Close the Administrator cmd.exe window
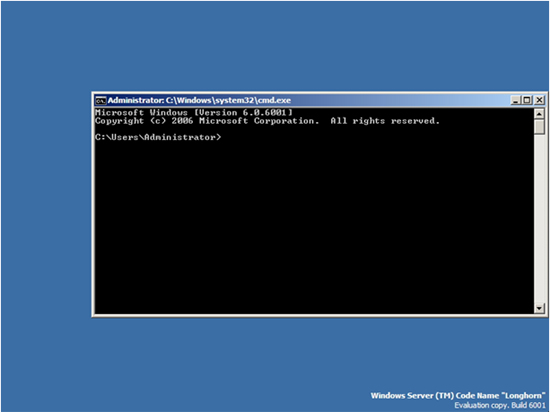The width and height of the screenshot is (550, 412). pyautogui.click(x=539, y=100)
